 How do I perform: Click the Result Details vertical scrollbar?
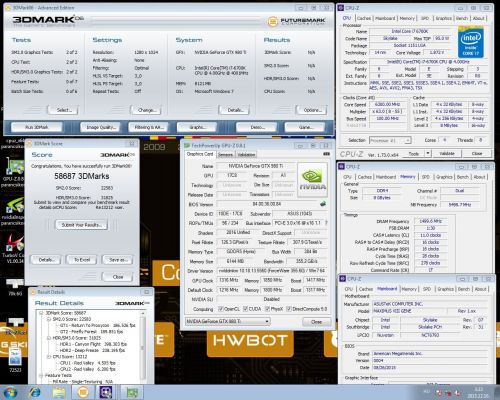143,347
